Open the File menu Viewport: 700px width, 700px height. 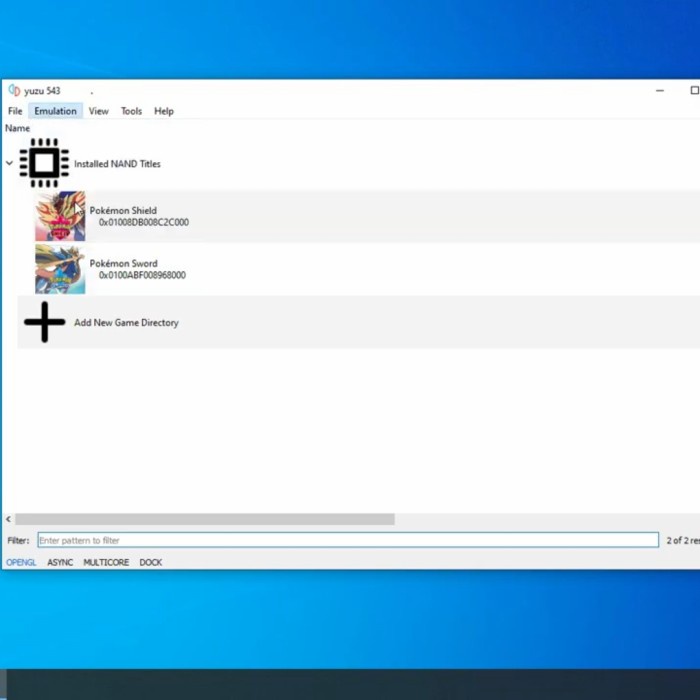click(15, 111)
